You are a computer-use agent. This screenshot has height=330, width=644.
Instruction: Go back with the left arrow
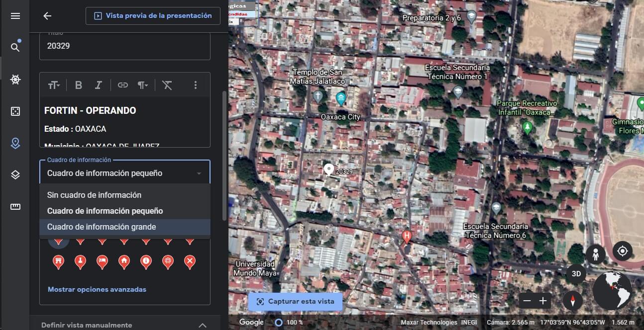pos(47,16)
